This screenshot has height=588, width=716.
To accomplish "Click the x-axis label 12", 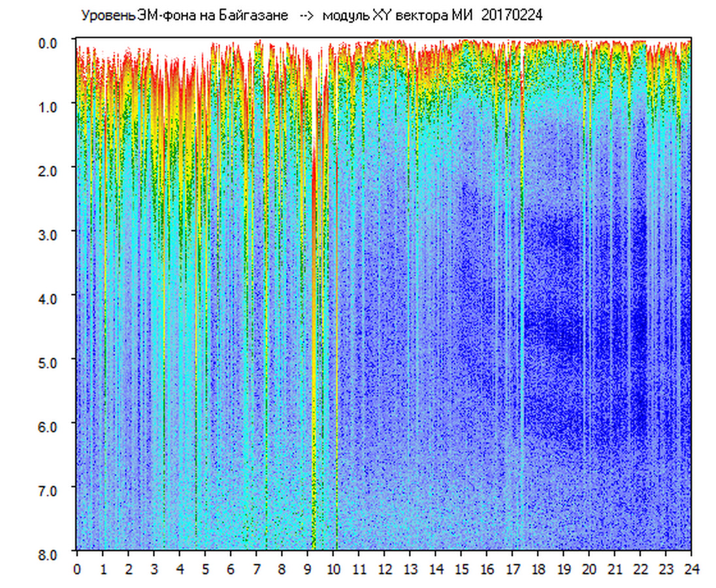I will [x=384, y=569].
